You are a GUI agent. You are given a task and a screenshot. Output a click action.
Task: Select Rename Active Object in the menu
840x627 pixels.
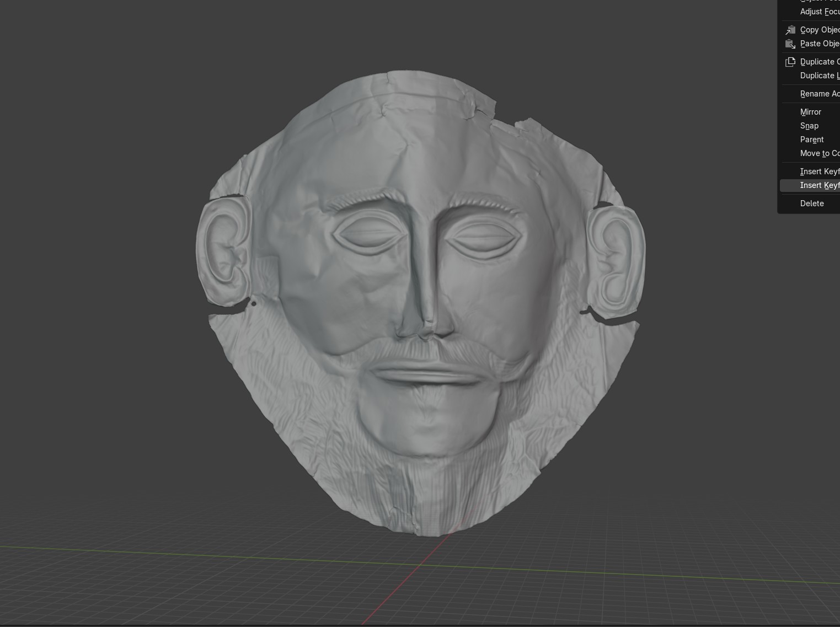tap(820, 94)
